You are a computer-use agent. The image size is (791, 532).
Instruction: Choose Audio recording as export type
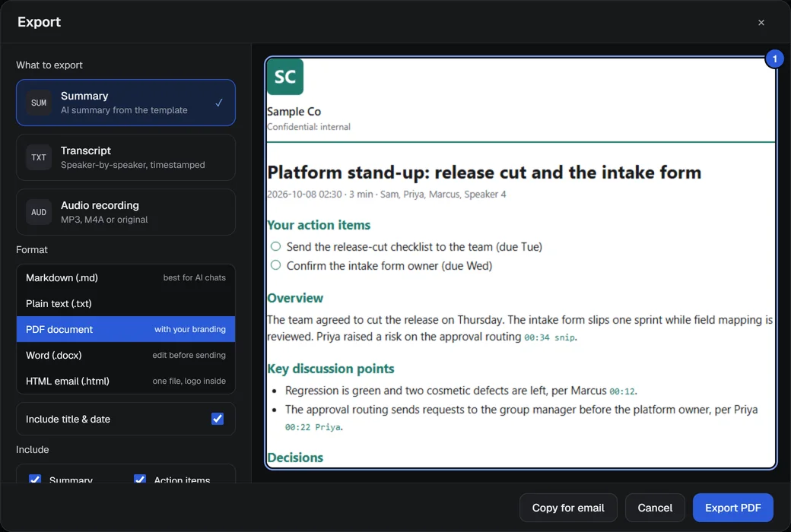[x=125, y=212]
